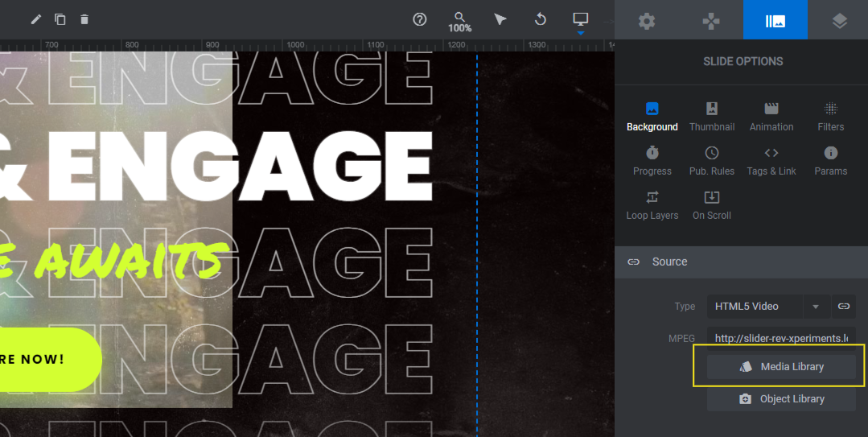This screenshot has height=437, width=868.
Task: Collapse the Source section header
Action: (x=741, y=262)
